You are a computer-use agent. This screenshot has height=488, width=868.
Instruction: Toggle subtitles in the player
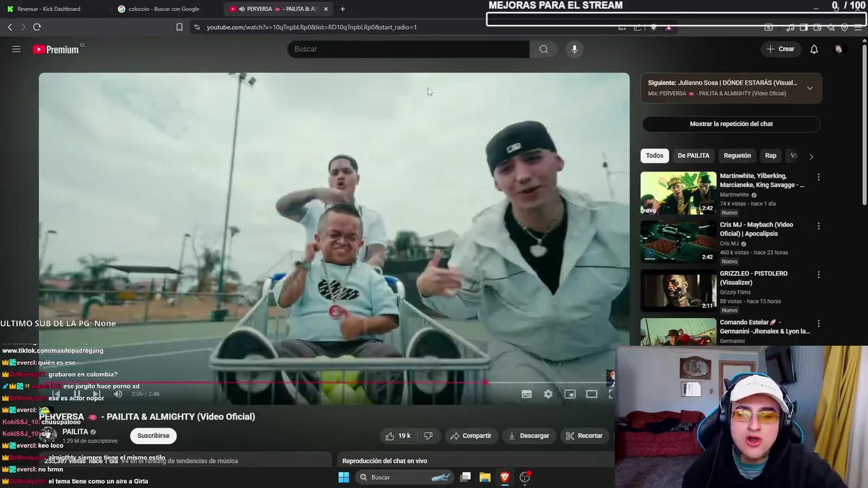coord(526,394)
